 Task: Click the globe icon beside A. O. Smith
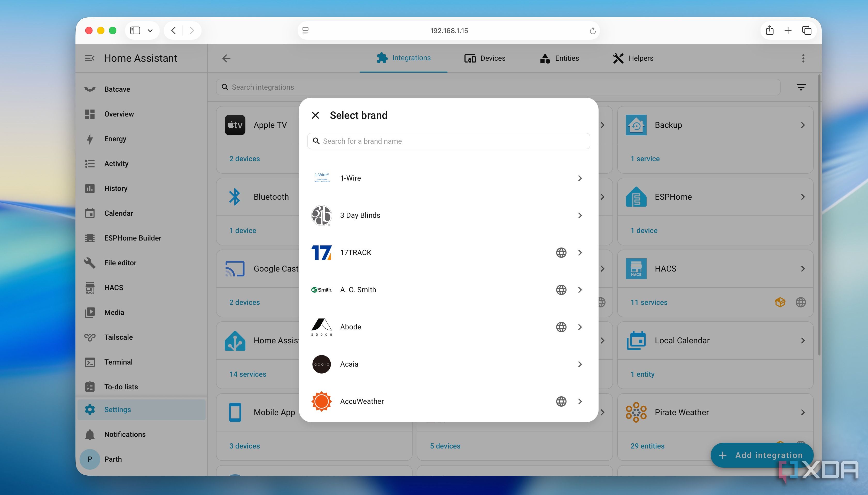[561, 290]
